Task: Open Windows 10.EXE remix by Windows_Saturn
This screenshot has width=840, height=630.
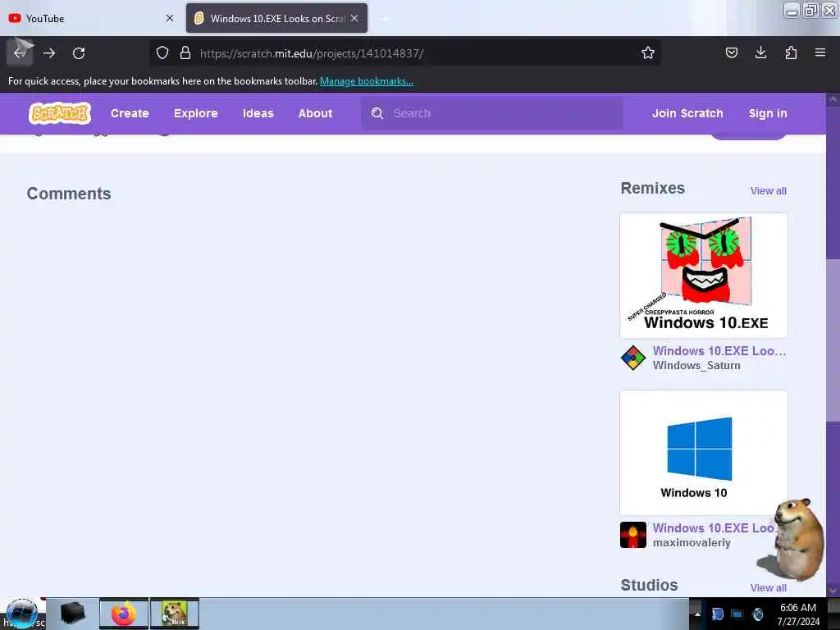Action: tap(719, 351)
